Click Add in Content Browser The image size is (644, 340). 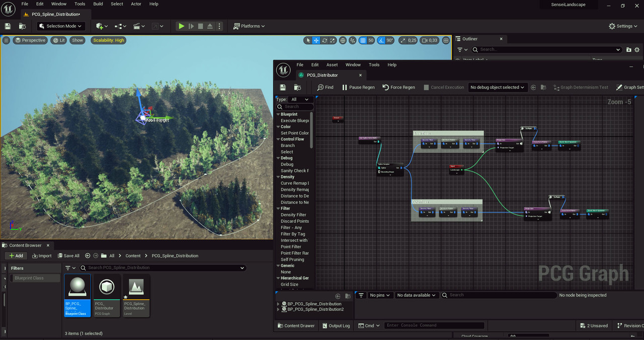[16, 256]
